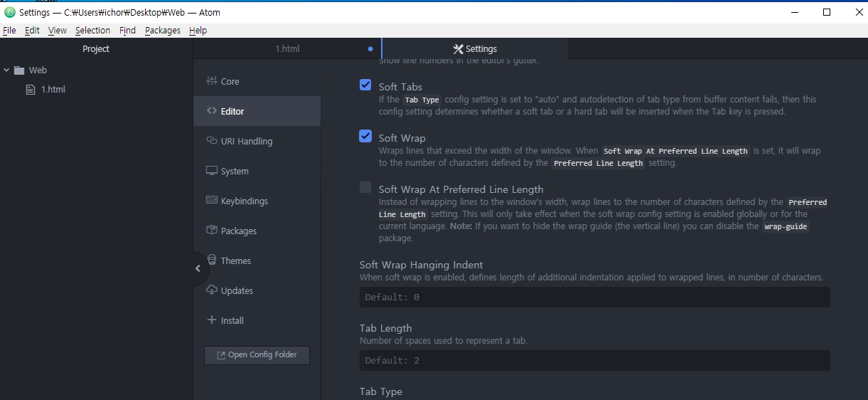Go to URI Handling settings panel
The width and height of the screenshot is (868, 400).
[x=257, y=141]
